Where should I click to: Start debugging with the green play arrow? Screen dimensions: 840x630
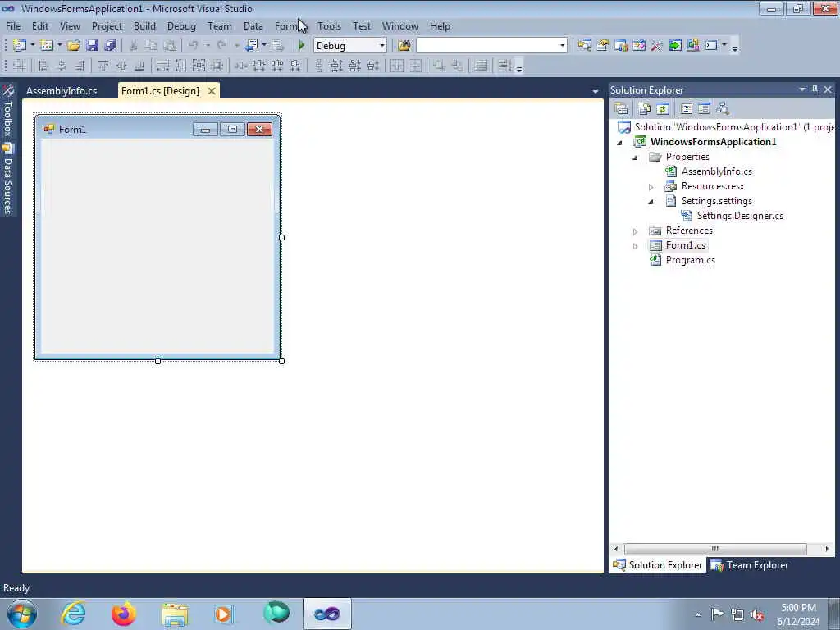click(302, 46)
